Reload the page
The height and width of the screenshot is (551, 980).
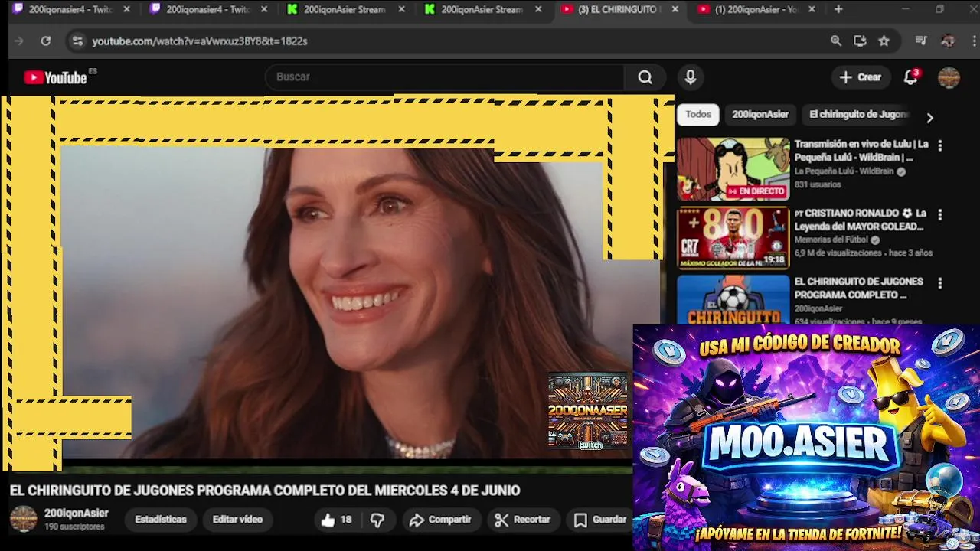tap(45, 41)
